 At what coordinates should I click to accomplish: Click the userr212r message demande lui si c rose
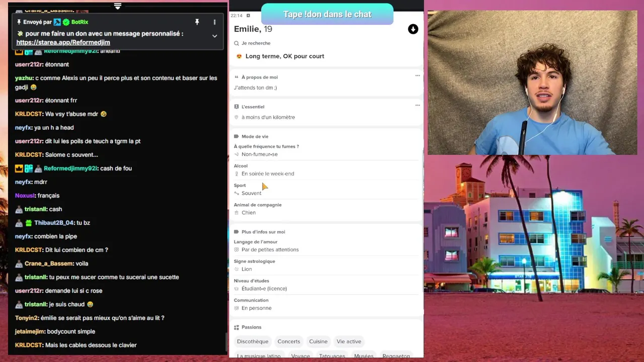point(58,291)
